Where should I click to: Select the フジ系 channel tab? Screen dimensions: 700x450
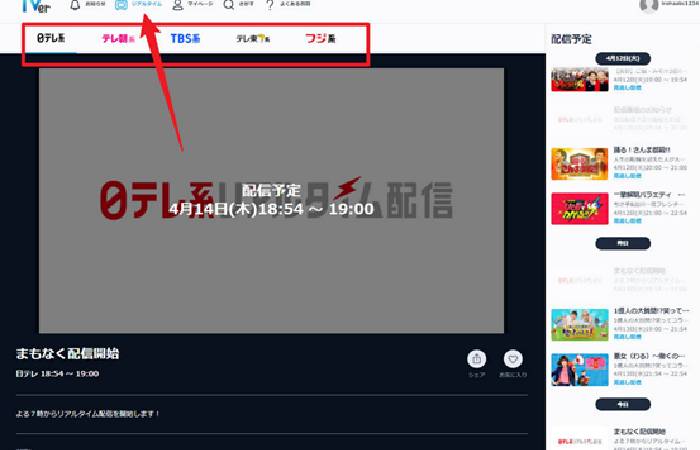320,39
